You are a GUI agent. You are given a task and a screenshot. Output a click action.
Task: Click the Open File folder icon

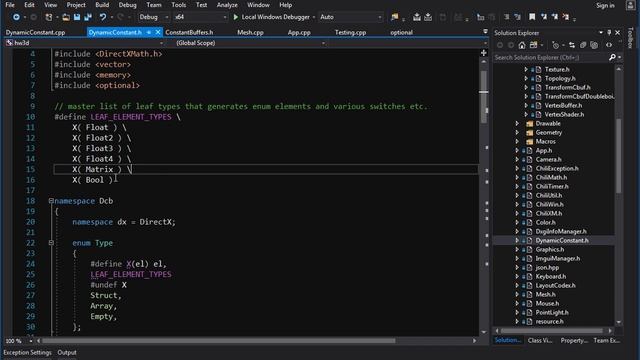66,17
